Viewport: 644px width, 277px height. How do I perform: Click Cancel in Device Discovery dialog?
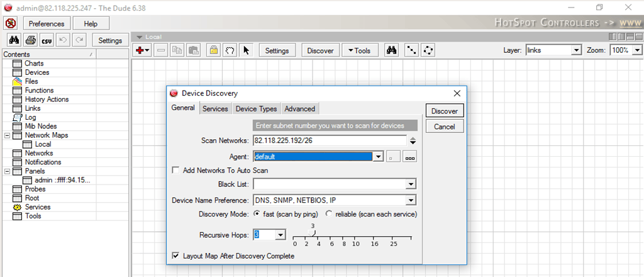[445, 127]
